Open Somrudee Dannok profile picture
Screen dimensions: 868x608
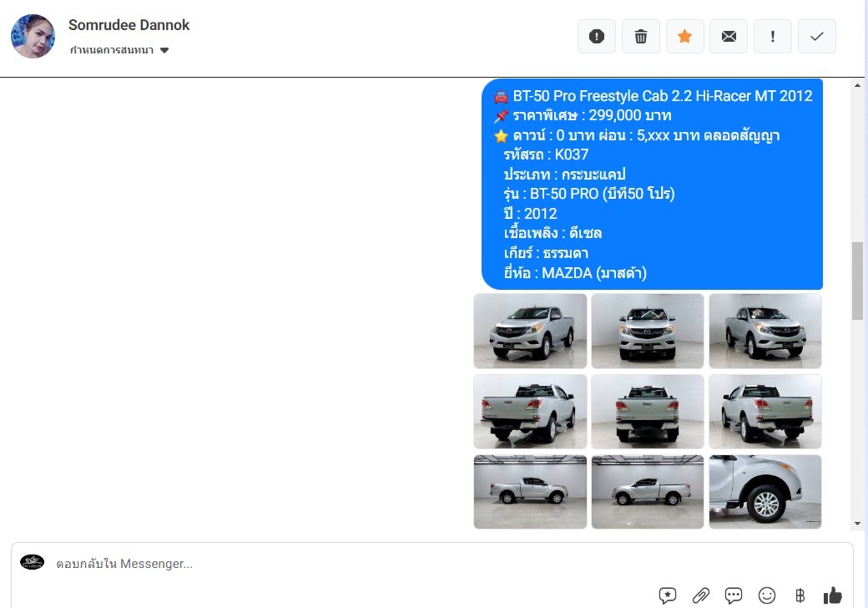click(x=33, y=37)
